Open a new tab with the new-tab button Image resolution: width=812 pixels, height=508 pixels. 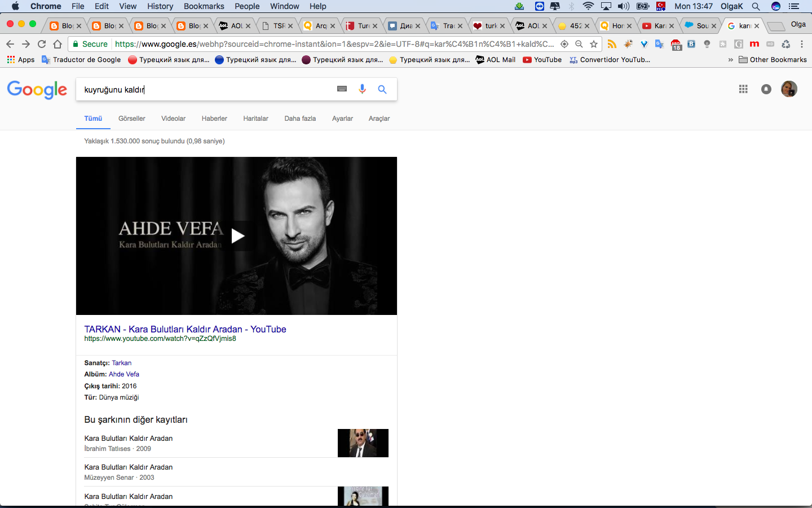pos(776,26)
